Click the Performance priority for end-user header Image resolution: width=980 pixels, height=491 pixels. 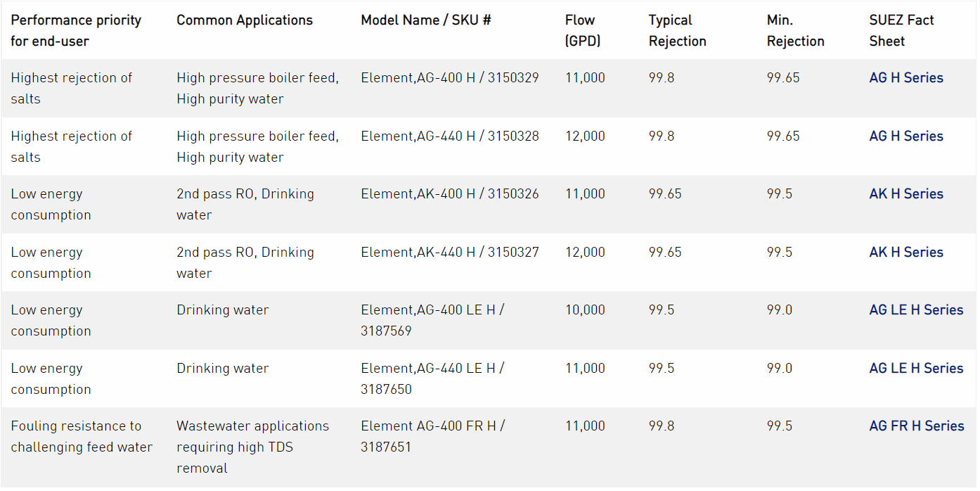coord(76,31)
